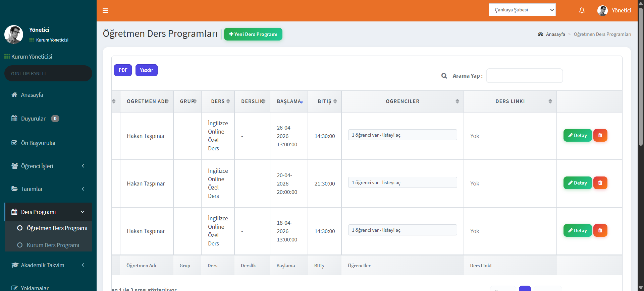This screenshot has height=291, width=644.
Task: Open the notifications bell icon
Action: coord(582,10)
